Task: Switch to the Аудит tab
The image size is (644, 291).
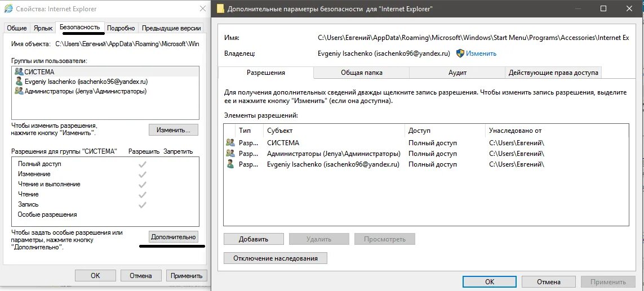Action: [x=457, y=73]
